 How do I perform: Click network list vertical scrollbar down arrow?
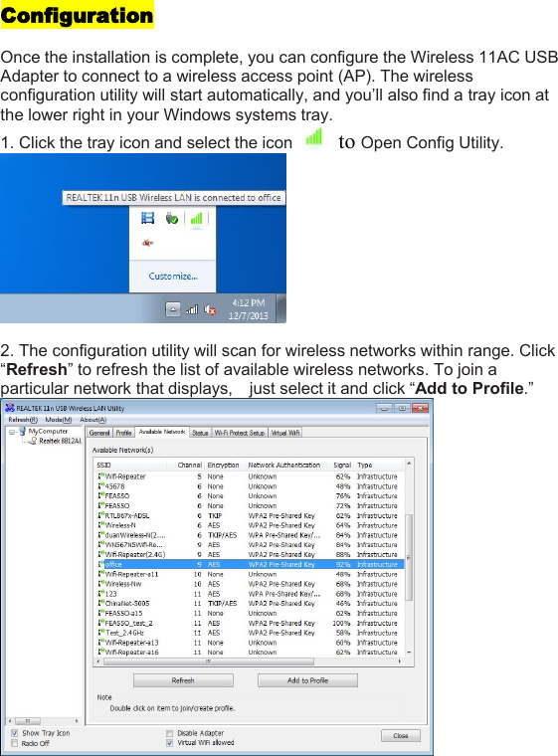409,653
